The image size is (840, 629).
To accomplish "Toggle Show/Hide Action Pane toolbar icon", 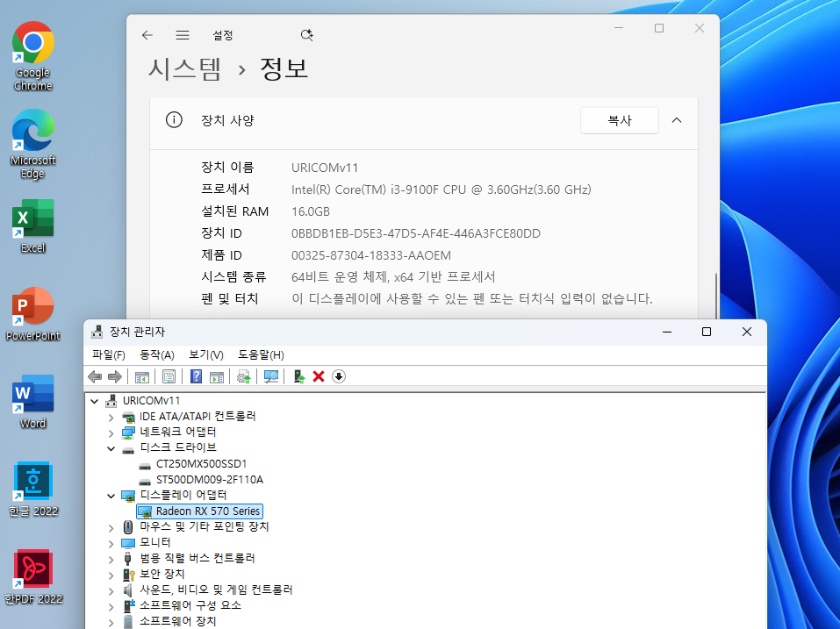I will (x=217, y=377).
